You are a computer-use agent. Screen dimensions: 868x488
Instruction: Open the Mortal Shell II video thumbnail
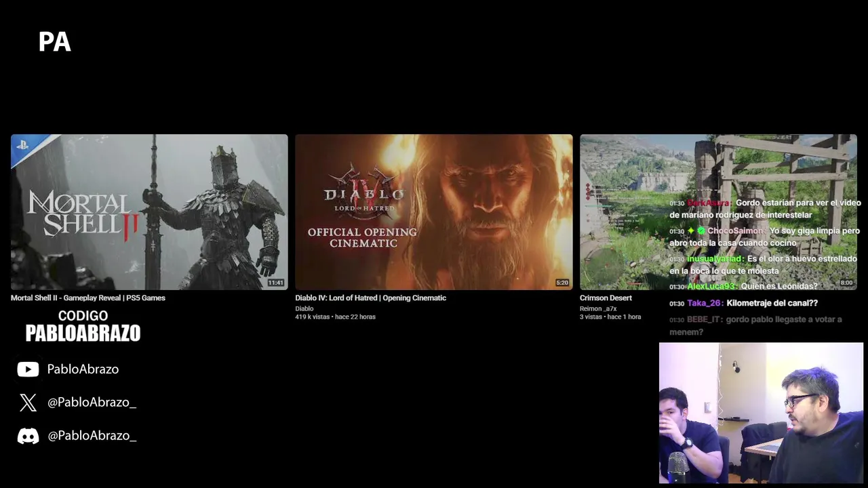(x=149, y=212)
